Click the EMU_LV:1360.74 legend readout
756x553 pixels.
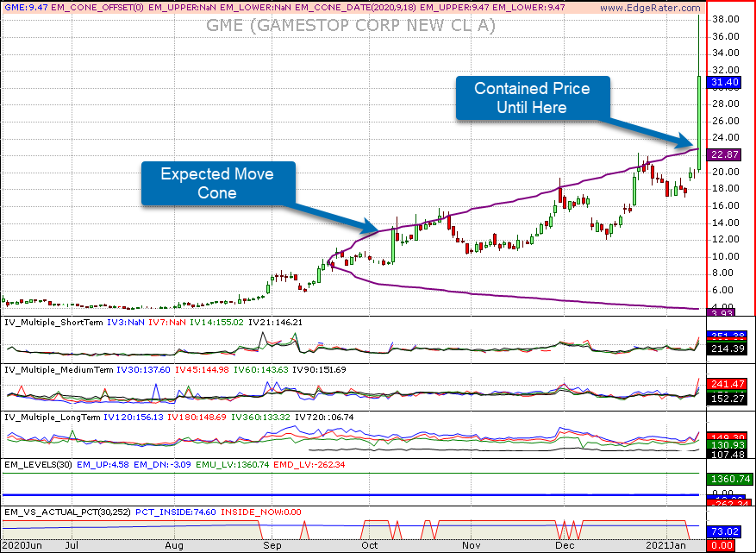point(233,465)
